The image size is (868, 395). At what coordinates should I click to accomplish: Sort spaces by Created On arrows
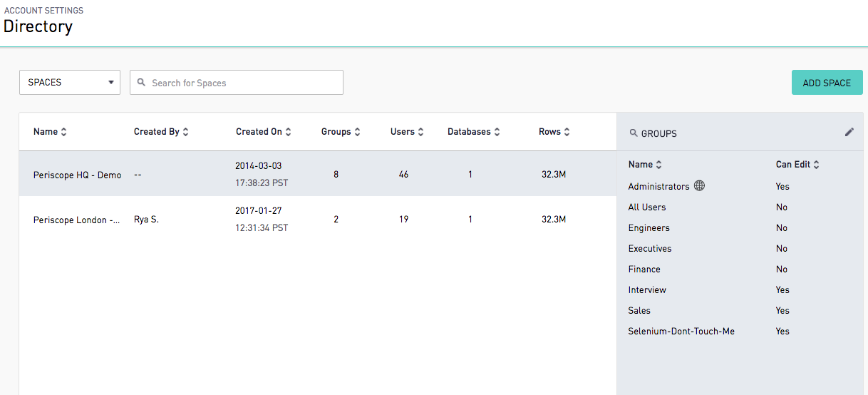tap(288, 132)
